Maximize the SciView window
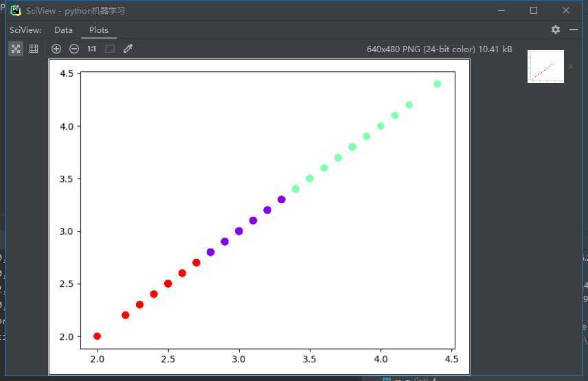The height and width of the screenshot is (381, 588). point(534,10)
